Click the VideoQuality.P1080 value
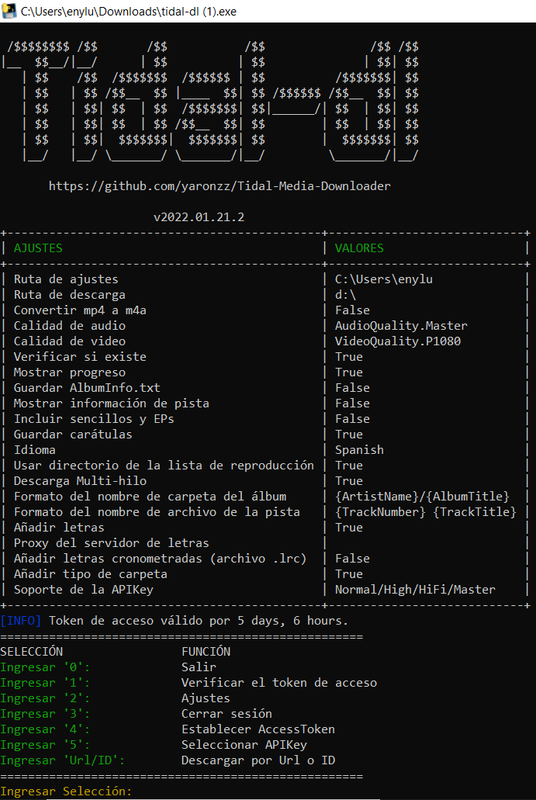The image size is (536, 800). coord(398,341)
